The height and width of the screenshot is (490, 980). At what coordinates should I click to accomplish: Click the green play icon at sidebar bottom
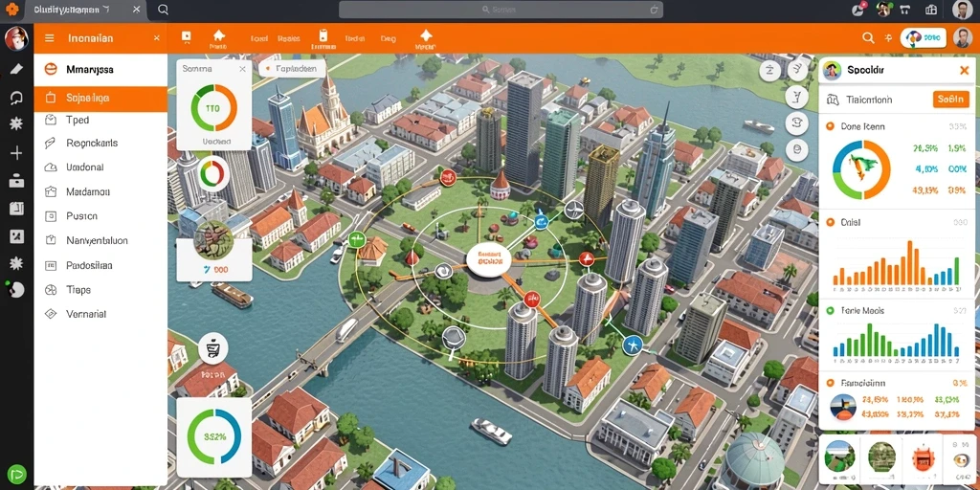tap(17, 475)
